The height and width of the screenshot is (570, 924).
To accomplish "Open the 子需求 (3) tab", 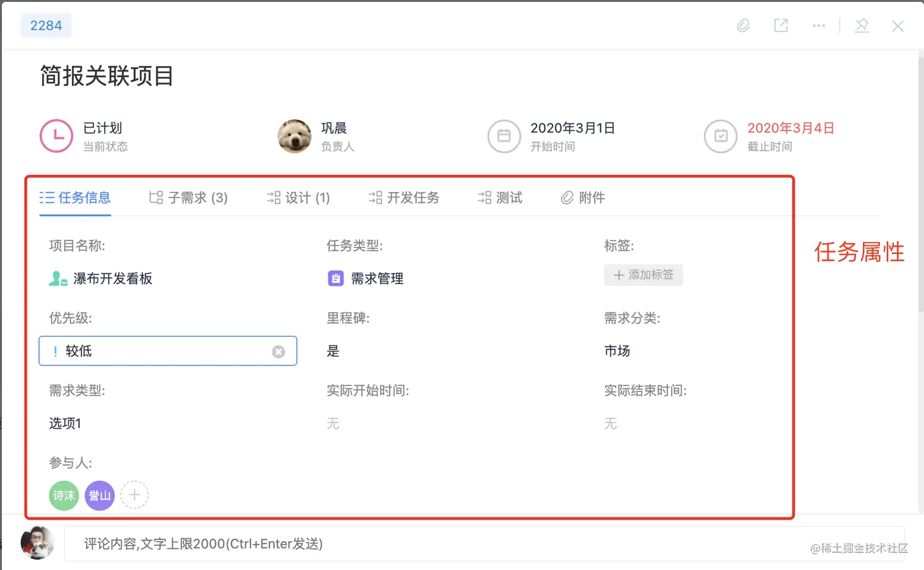I will click(188, 197).
